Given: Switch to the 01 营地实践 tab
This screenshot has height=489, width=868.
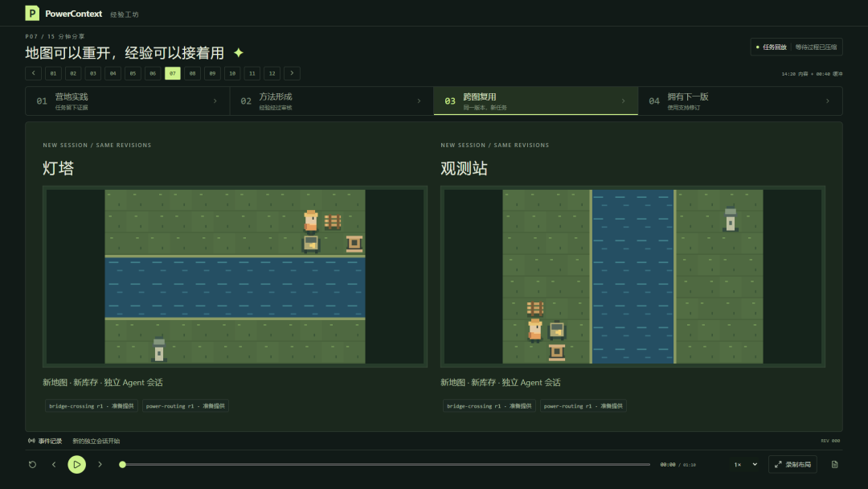Looking at the screenshot, I should point(127,101).
